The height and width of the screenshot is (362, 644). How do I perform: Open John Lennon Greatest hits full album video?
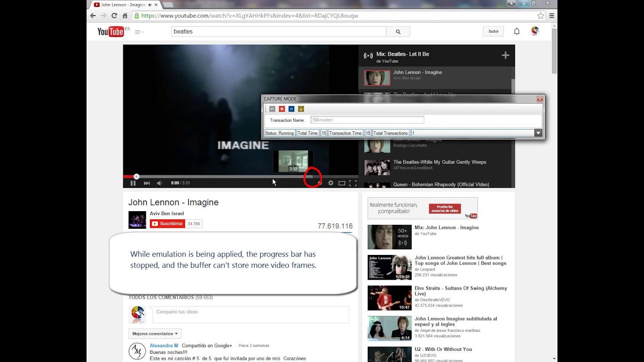pyautogui.click(x=460, y=260)
